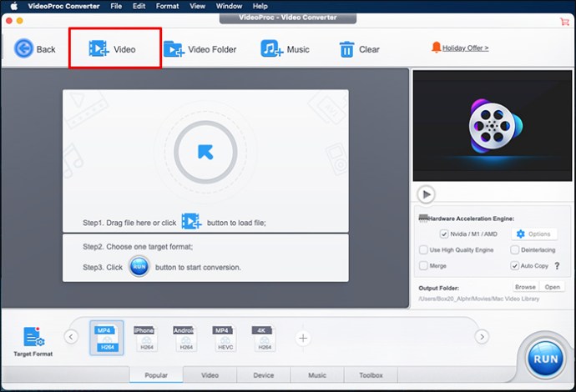Add audio using the Music icon
Viewport: 576px width, 392px height.
pyautogui.click(x=271, y=49)
